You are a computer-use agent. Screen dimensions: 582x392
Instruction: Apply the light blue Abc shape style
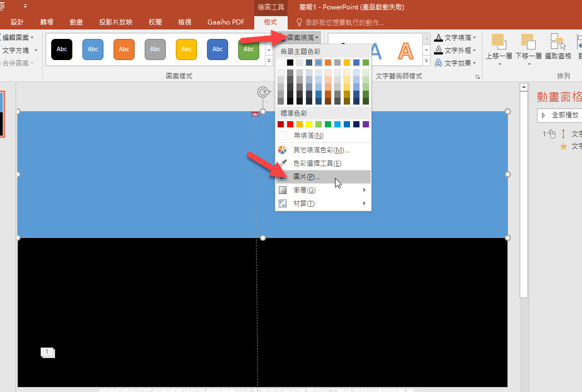pos(93,49)
